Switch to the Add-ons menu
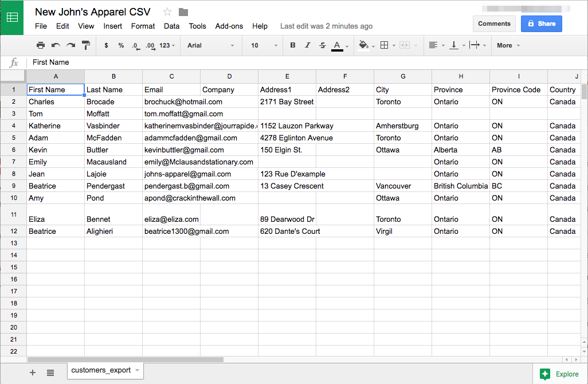 click(x=229, y=26)
